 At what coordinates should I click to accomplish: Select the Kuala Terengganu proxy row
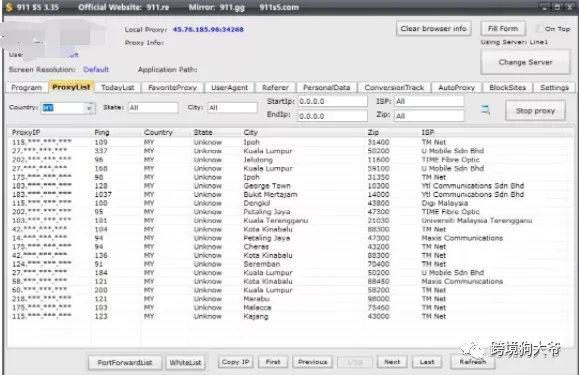(290, 221)
